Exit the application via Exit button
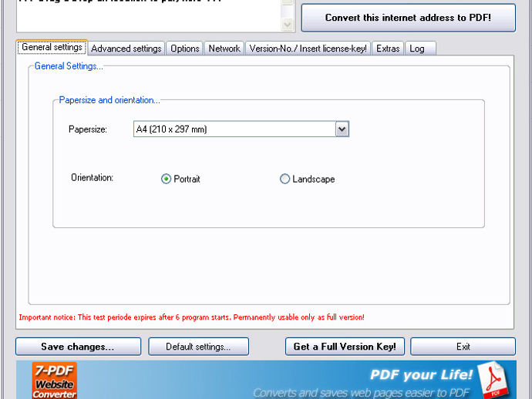The height and width of the screenshot is (399, 532). click(x=463, y=347)
